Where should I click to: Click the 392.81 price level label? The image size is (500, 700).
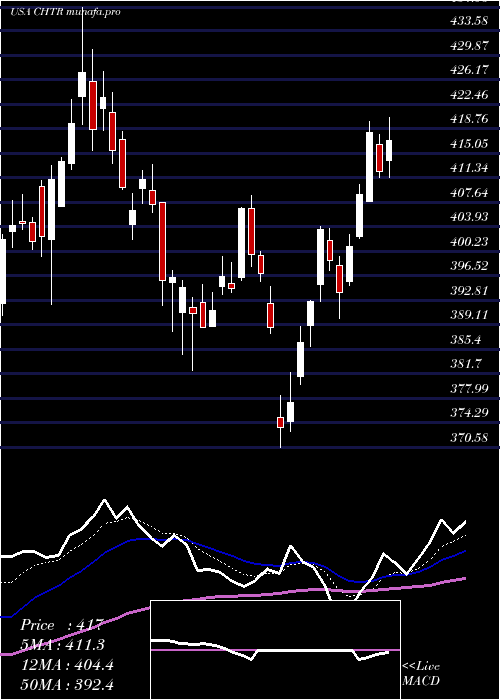pyautogui.click(x=468, y=291)
